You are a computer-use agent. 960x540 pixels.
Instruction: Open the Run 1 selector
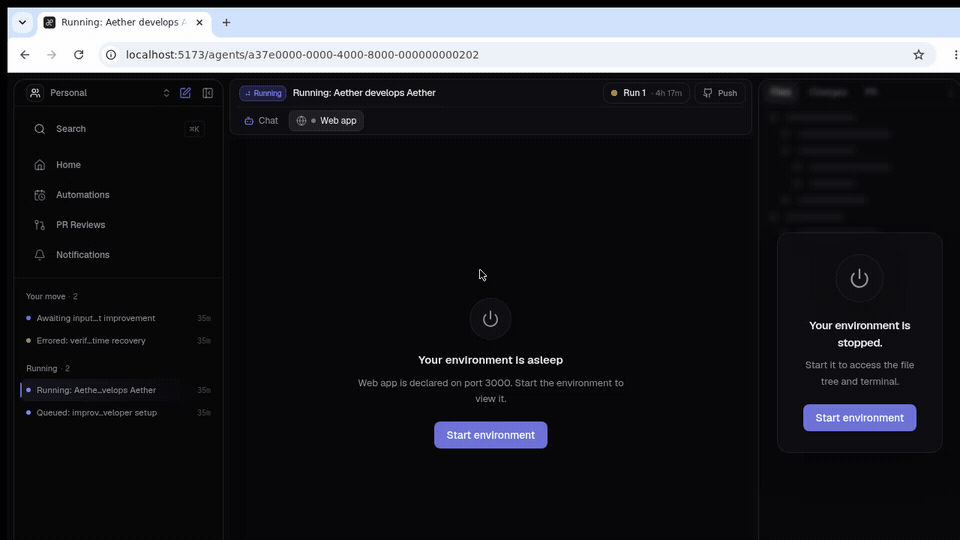tap(646, 93)
